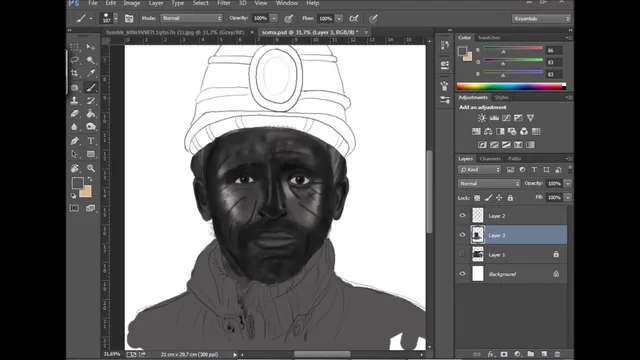Click the Background layer thumbnail
This screenshot has height=360, width=640.
pos(478,273)
